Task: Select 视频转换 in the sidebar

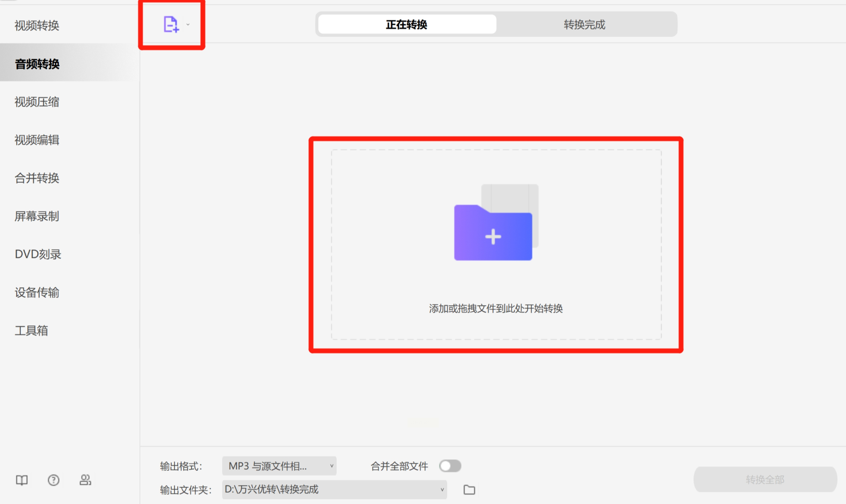Action: (37, 25)
